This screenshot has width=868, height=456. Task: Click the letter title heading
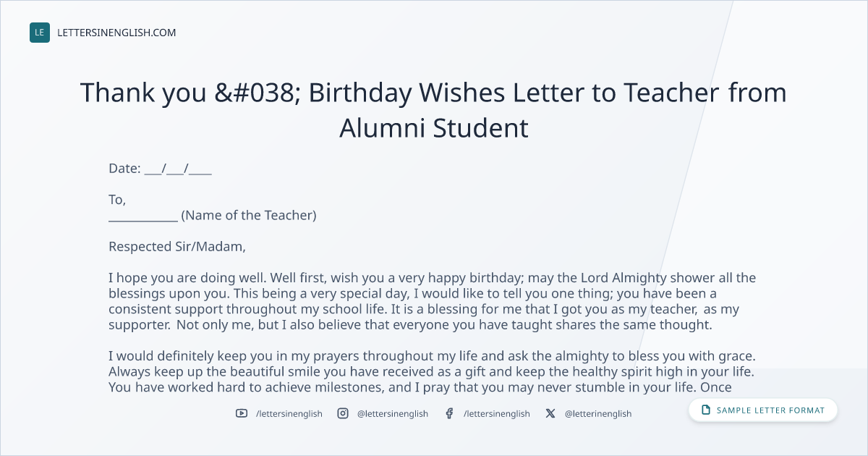[433, 110]
